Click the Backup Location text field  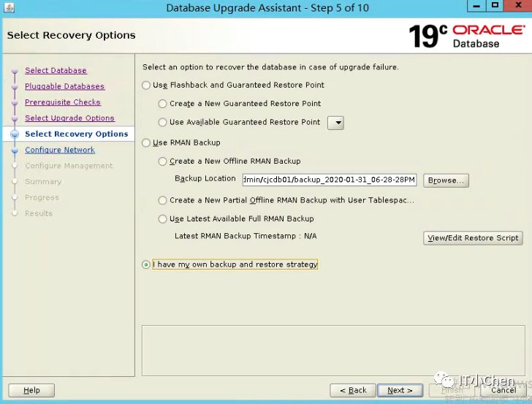point(330,180)
